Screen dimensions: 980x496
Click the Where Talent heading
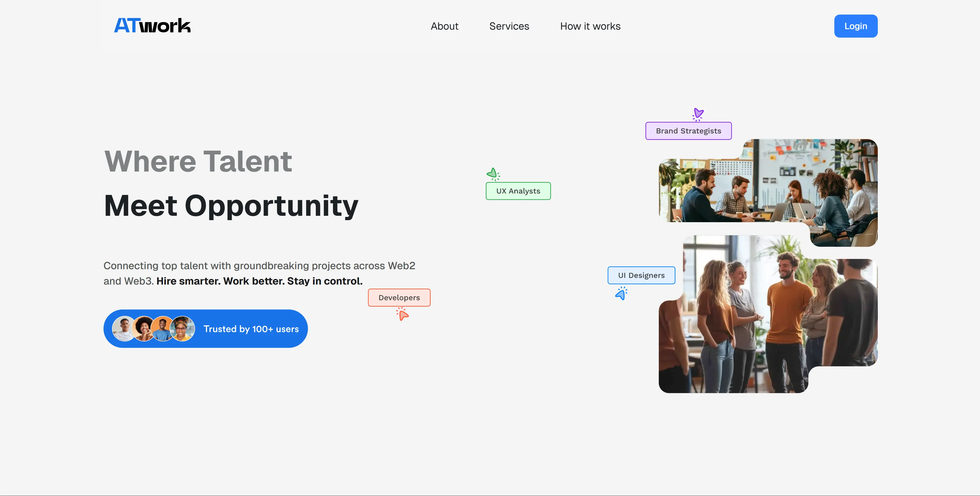pos(198,161)
